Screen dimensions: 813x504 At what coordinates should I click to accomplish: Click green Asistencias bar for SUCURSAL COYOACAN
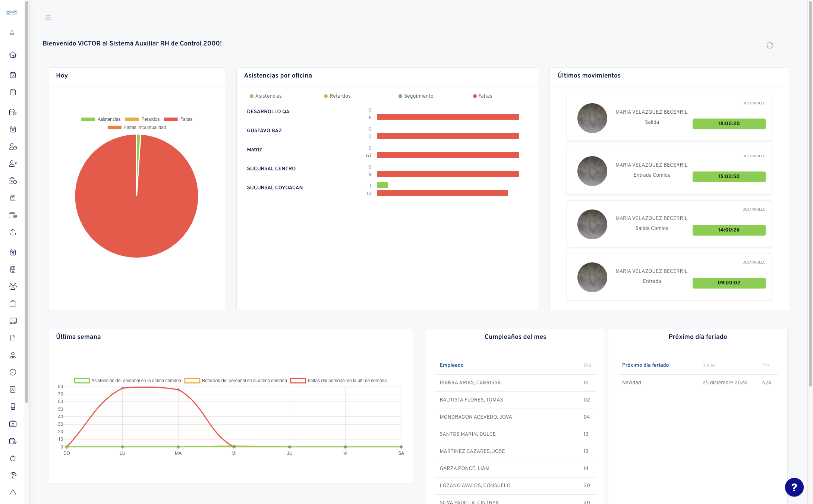point(382,185)
